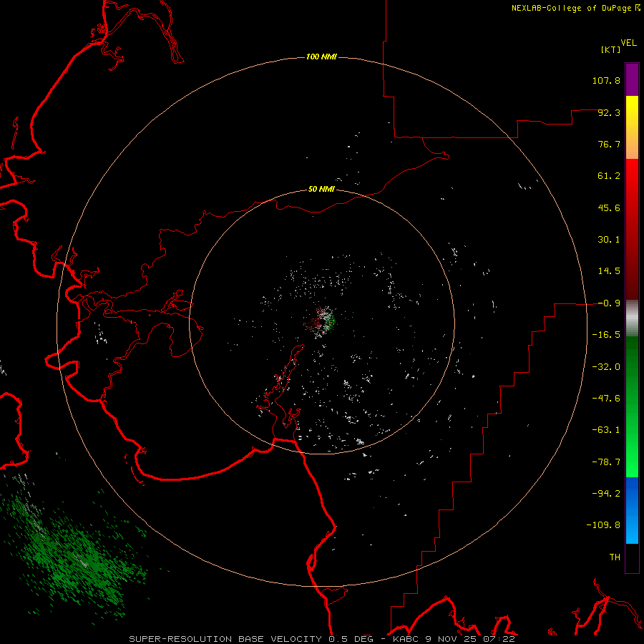Select the 45.6 velocity scale value

pyautogui.click(x=609, y=208)
